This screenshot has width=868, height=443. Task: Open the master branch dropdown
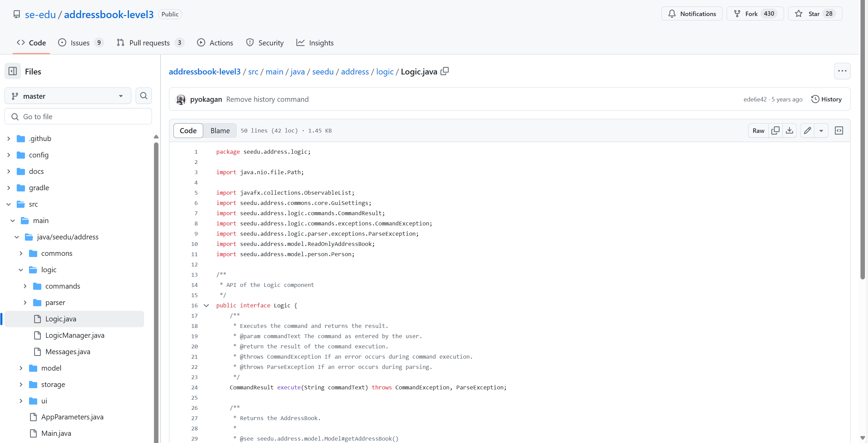[x=68, y=96]
